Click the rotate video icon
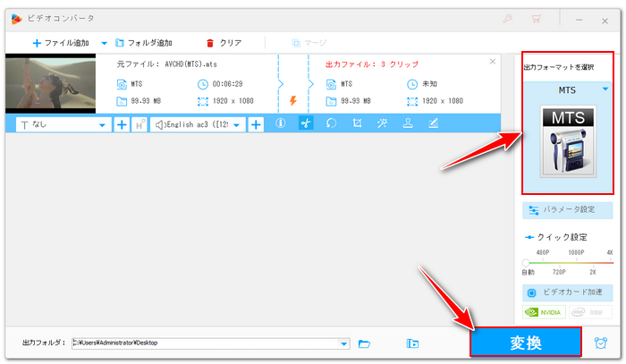 click(331, 124)
